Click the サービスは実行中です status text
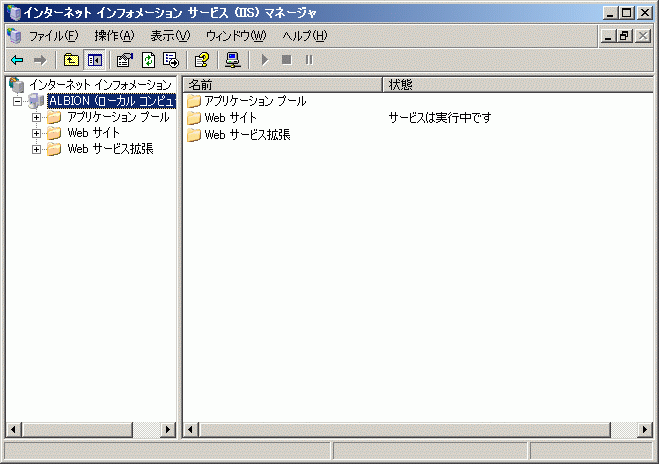This screenshot has height=464, width=659. [440, 118]
